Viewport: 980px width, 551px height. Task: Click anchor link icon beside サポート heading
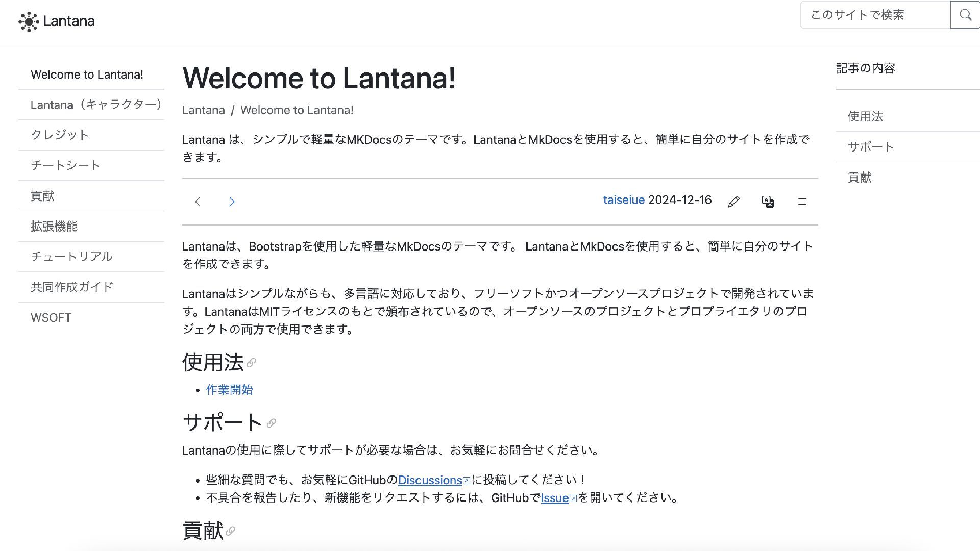[x=272, y=423]
